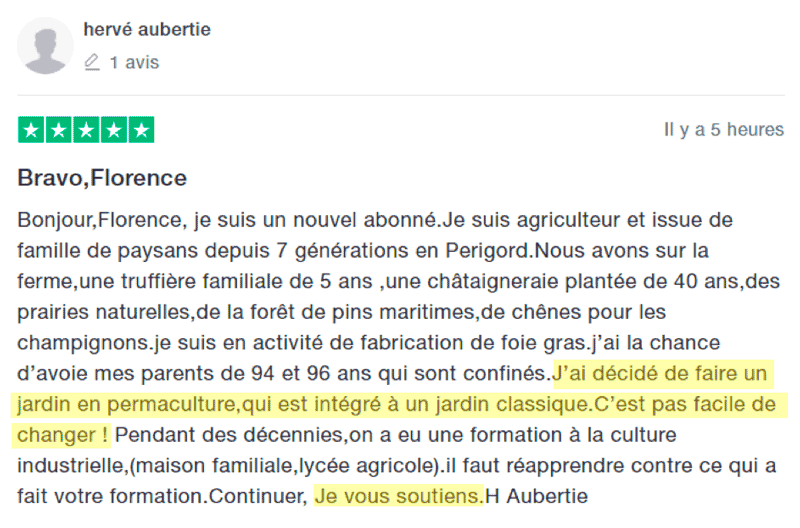Open hervé aubertie's reviewer profile

click(x=147, y=30)
